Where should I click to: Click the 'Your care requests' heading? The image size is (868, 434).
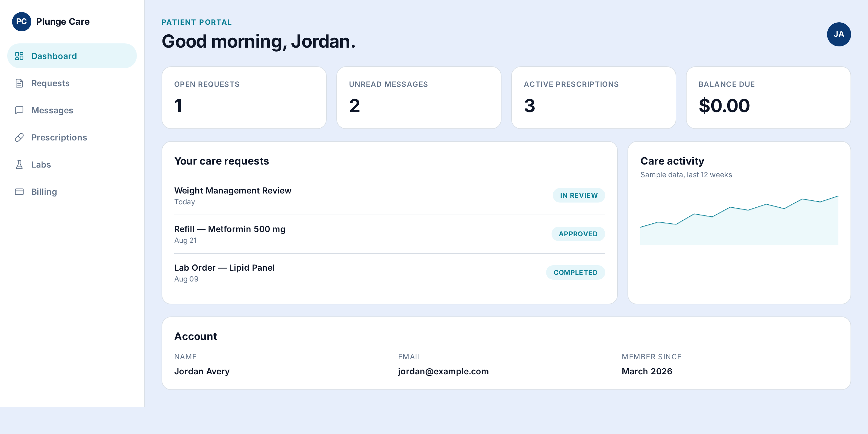[x=222, y=161]
